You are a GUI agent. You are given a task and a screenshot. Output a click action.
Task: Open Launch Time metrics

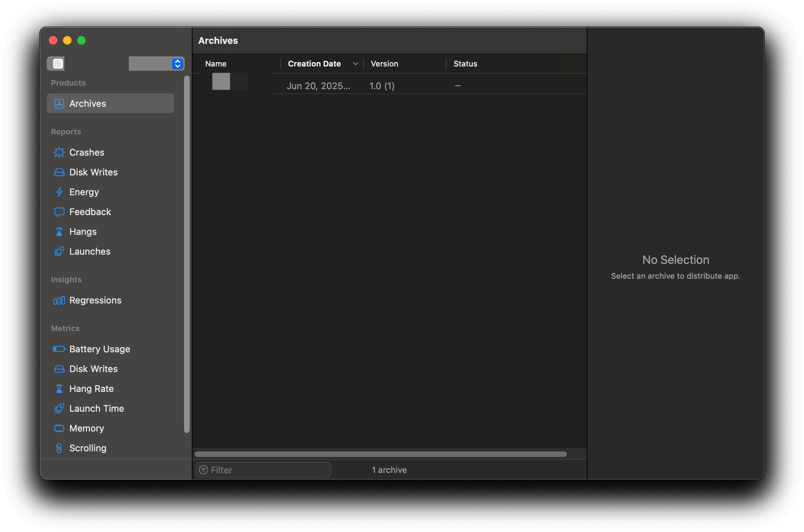96,409
